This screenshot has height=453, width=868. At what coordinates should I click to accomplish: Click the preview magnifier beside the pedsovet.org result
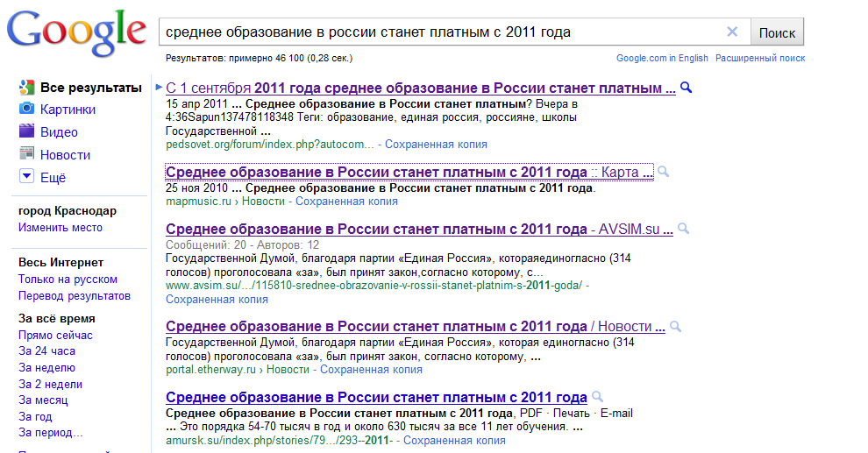pyautogui.click(x=687, y=88)
